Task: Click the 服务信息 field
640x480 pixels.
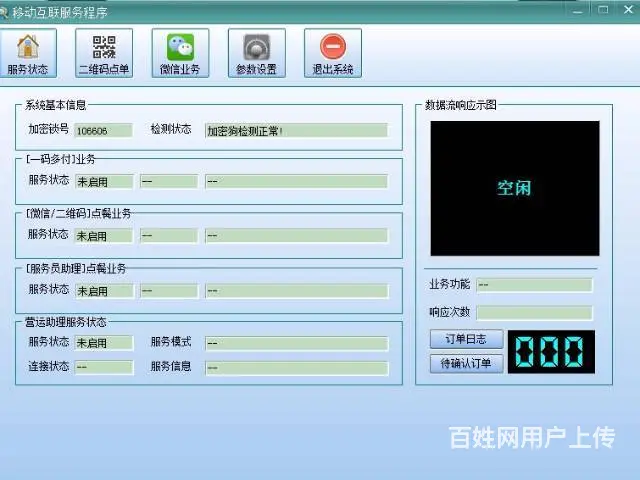Action: (296, 368)
